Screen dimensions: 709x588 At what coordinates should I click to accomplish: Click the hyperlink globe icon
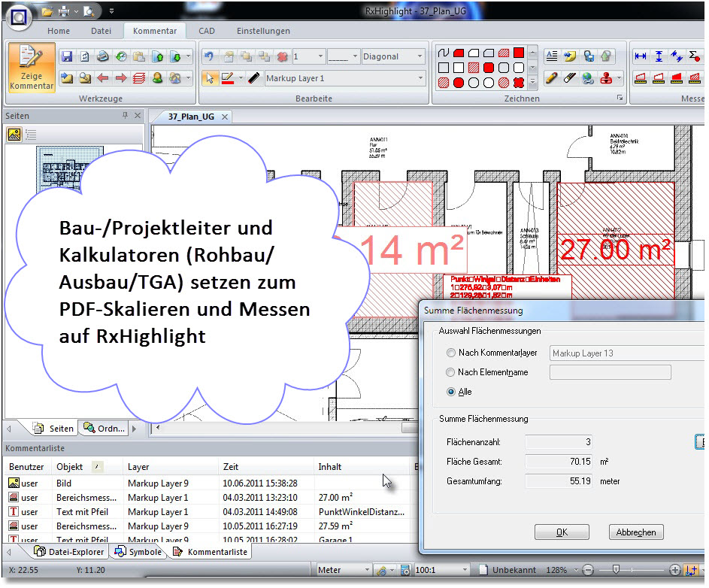[x=588, y=78]
